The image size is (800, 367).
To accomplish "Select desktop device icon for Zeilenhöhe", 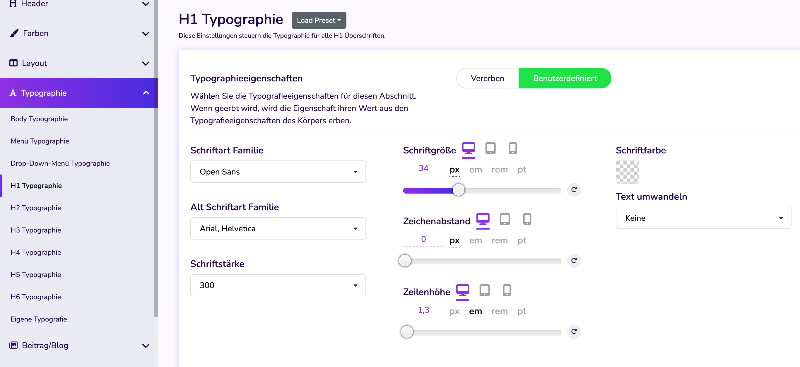I will 462,290.
